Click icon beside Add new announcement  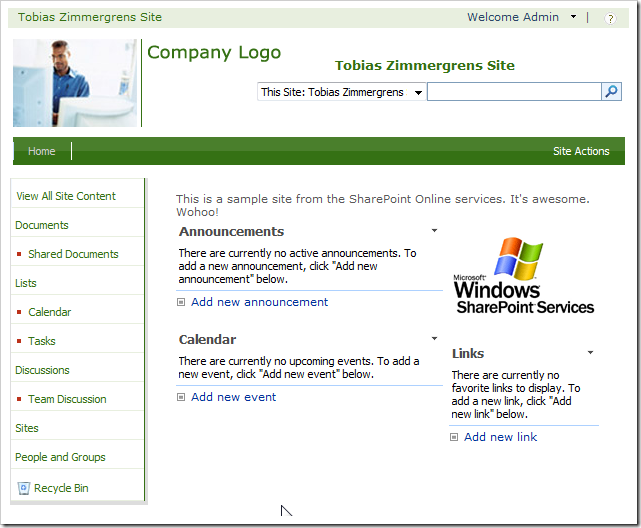pos(181,303)
